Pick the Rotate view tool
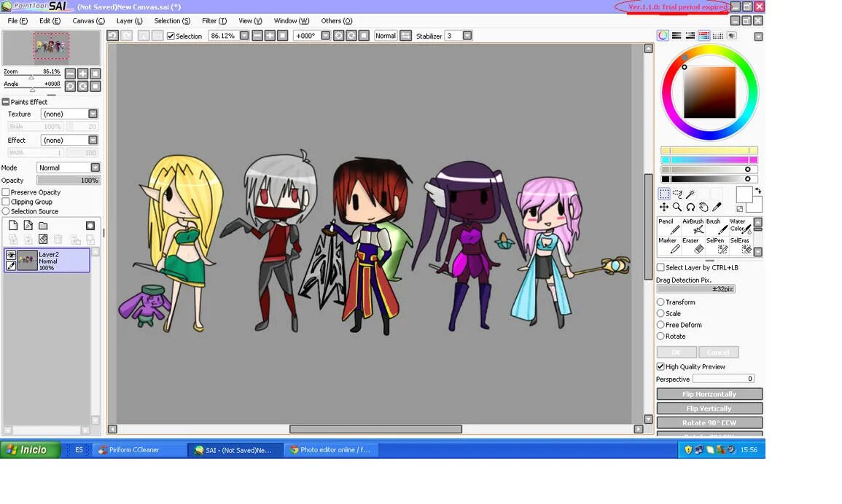Viewport: 842px width, 504px height. 690,207
